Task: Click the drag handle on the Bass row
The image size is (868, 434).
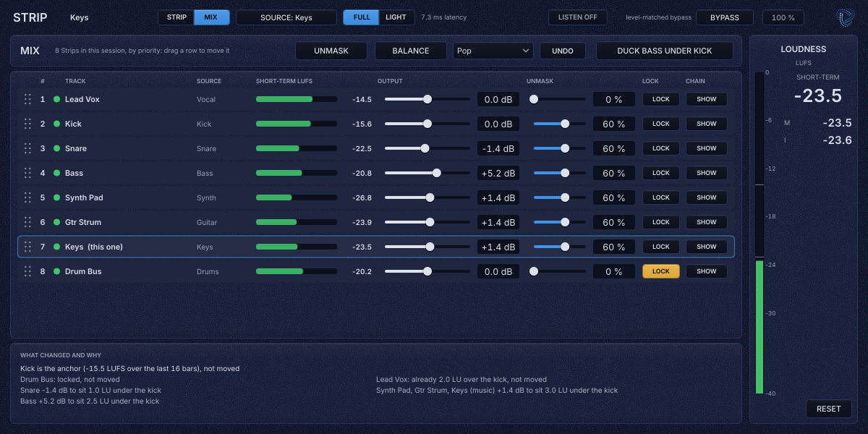Action: point(27,173)
